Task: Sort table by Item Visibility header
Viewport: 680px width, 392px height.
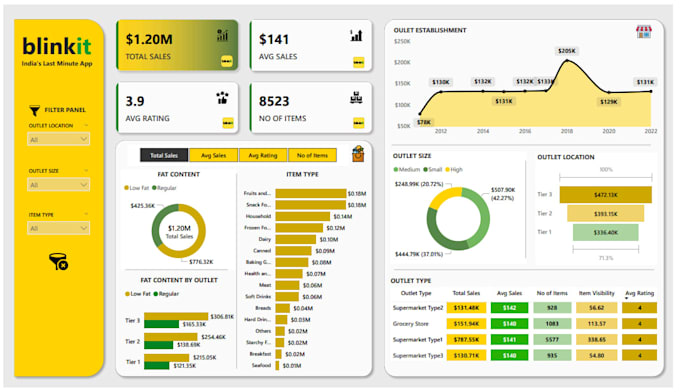Action: coord(597,293)
